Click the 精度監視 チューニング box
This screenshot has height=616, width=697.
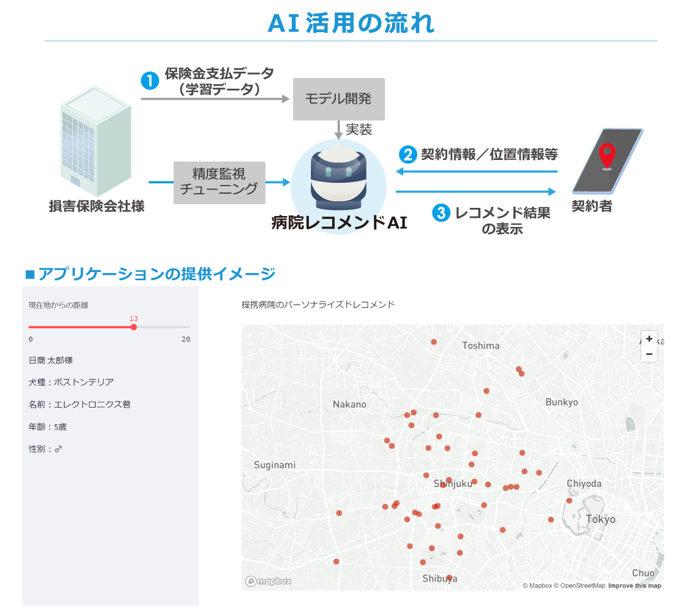pyautogui.click(x=219, y=182)
